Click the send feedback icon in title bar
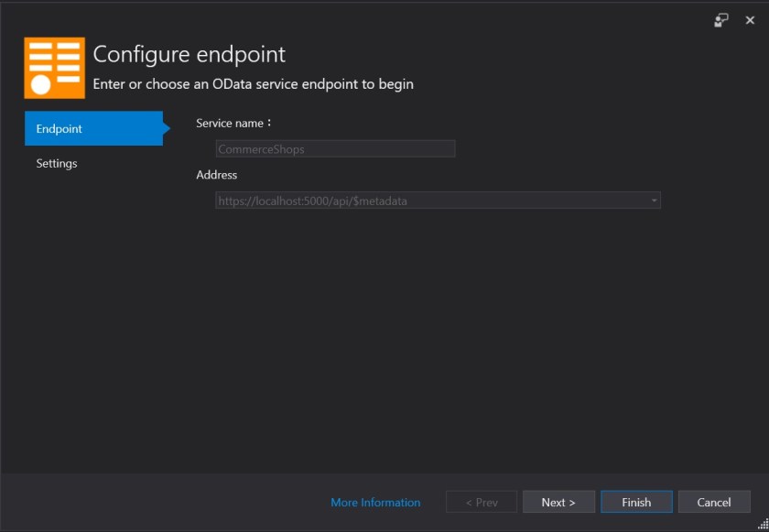Screen dimensions: 769x532 pos(721,20)
